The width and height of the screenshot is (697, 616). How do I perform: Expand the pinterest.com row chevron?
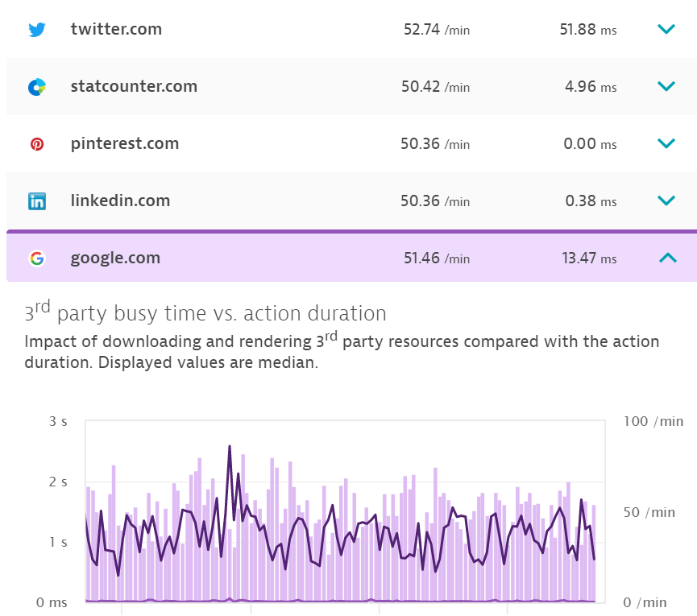coord(666,144)
